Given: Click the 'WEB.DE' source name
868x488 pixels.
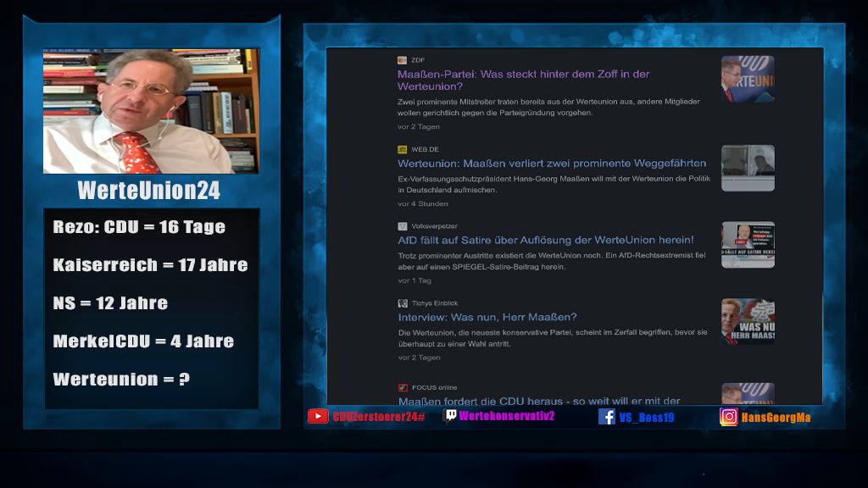Looking at the screenshot, I should click(x=426, y=149).
